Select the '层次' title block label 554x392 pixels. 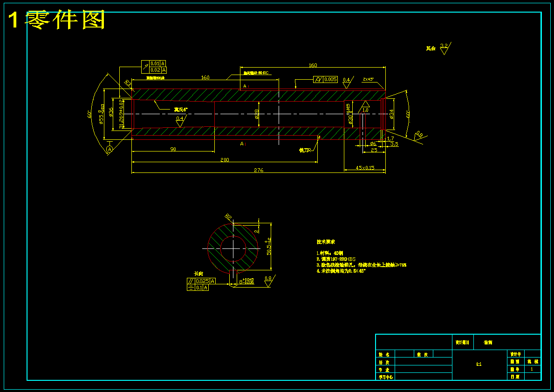pyautogui.click(x=384, y=362)
